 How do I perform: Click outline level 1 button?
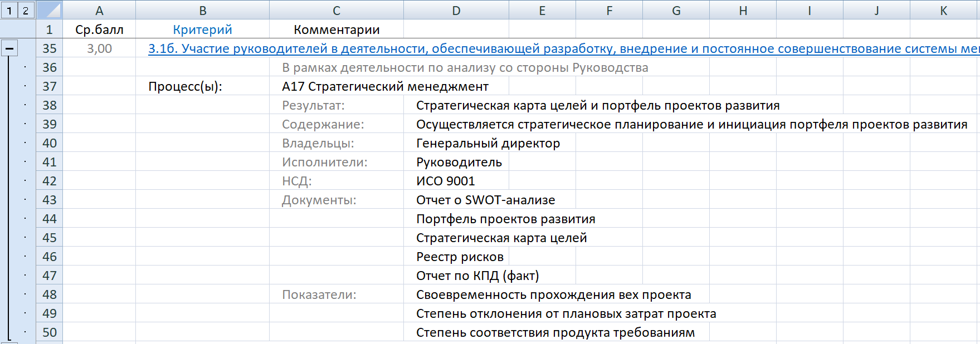[x=9, y=10]
